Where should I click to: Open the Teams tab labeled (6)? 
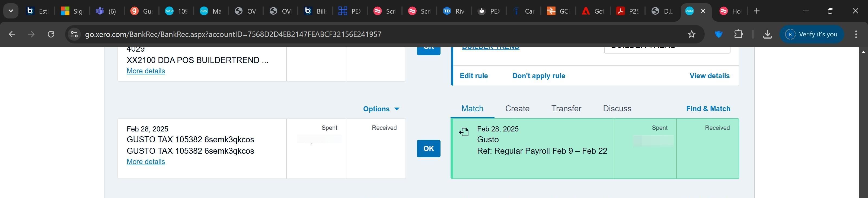click(107, 11)
